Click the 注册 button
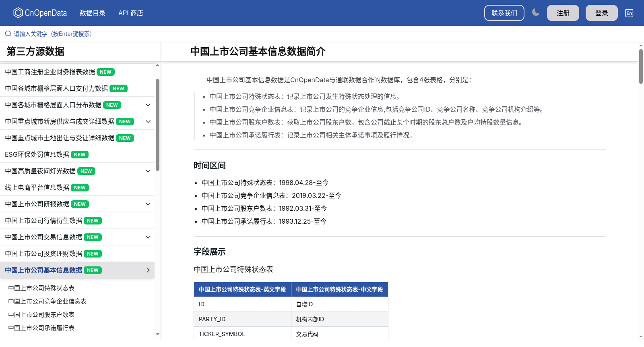Viewport: 644px width, 347px height. (x=563, y=13)
